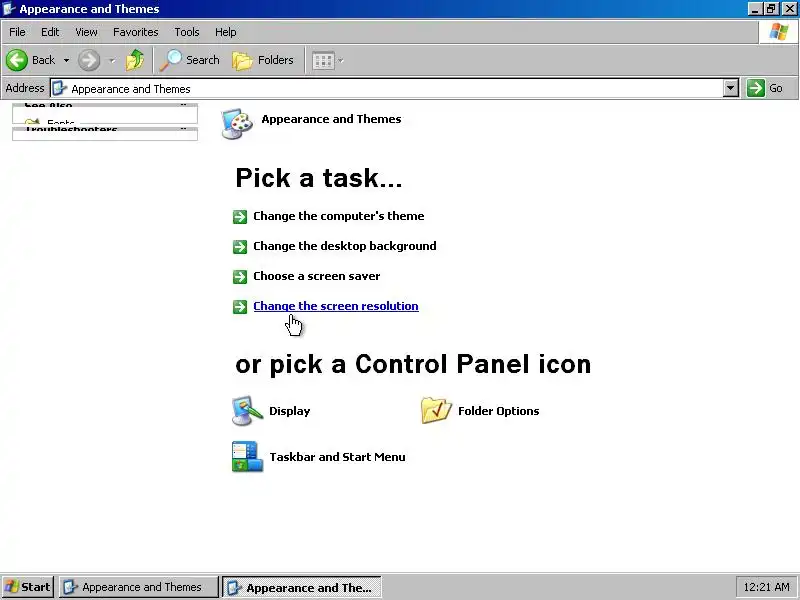Viewport: 800px width, 600px height.
Task: Click the Appearance and Themes palette icon
Action: (x=237, y=123)
